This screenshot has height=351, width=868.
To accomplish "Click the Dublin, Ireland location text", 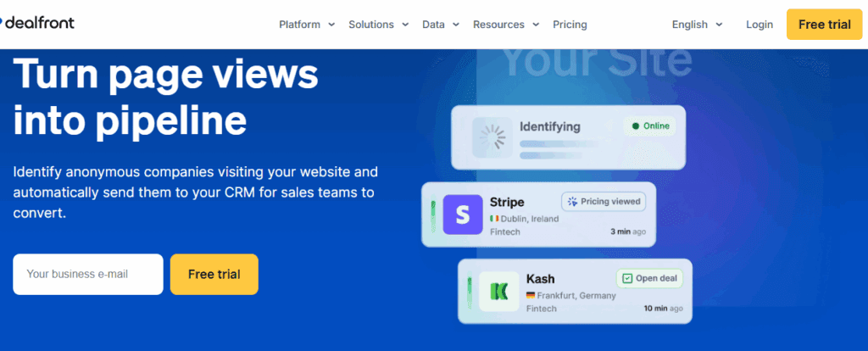I will tap(530, 219).
